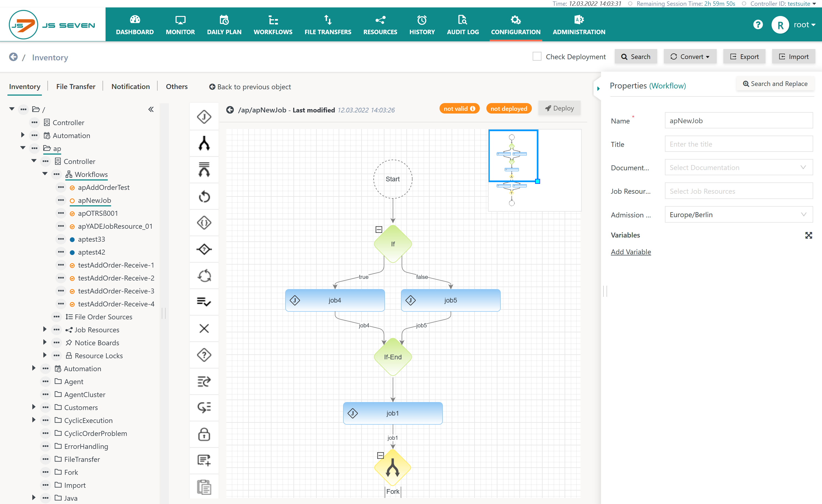This screenshot has height=504, width=822.
Task: Click the Job Resources select field
Action: tap(738, 191)
